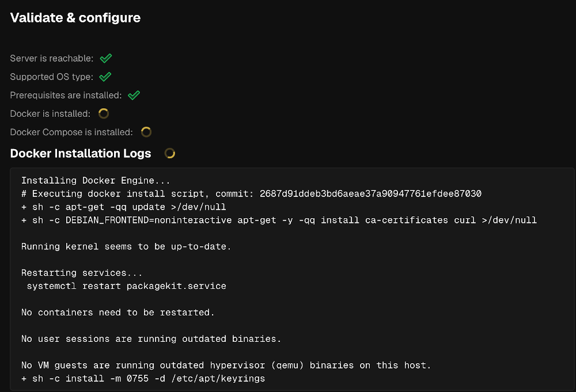The width and height of the screenshot is (576, 392).
Task: Click the No containers need to be restarted line
Action: click(x=118, y=313)
